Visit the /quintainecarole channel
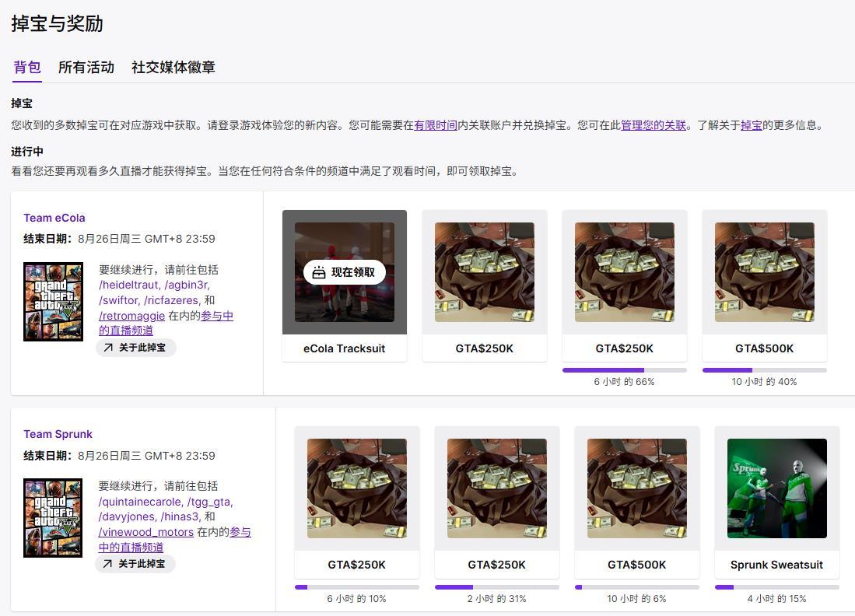The image size is (855, 616). tap(140, 502)
